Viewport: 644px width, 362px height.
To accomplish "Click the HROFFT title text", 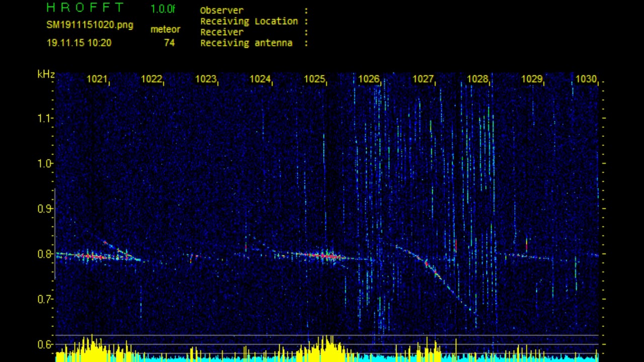I will click(x=85, y=8).
